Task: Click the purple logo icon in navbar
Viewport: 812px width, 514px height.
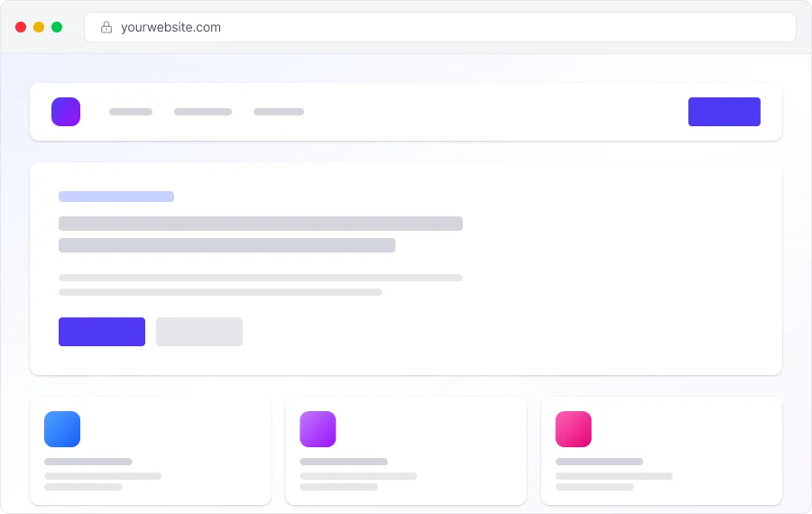Action: [66, 112]
